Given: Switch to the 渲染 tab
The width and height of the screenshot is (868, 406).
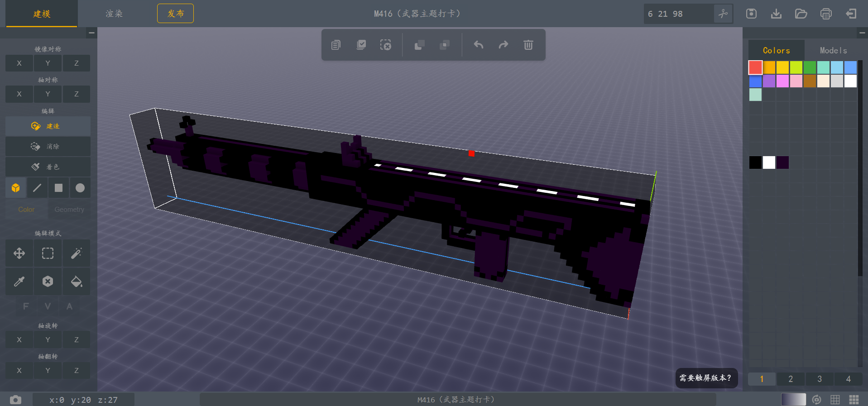Looking at the screenshot, I should [114, 14].
